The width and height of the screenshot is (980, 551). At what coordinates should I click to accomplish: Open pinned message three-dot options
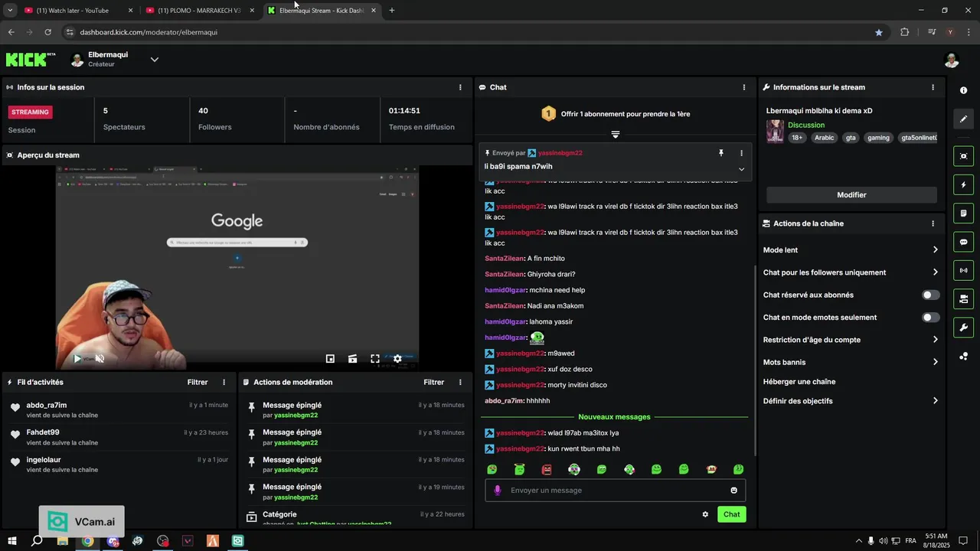coord(741,153)
